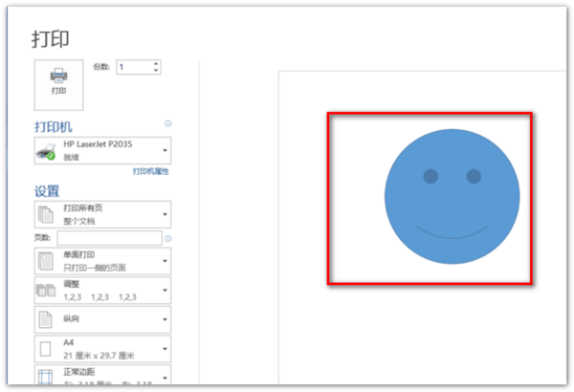Click the smiley face in print preview
This screenshot has height=392, width=574.
[x=453, y=196]
